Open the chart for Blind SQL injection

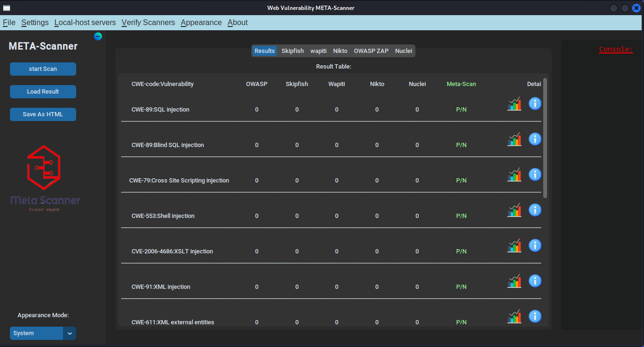[x=514, y=139]
